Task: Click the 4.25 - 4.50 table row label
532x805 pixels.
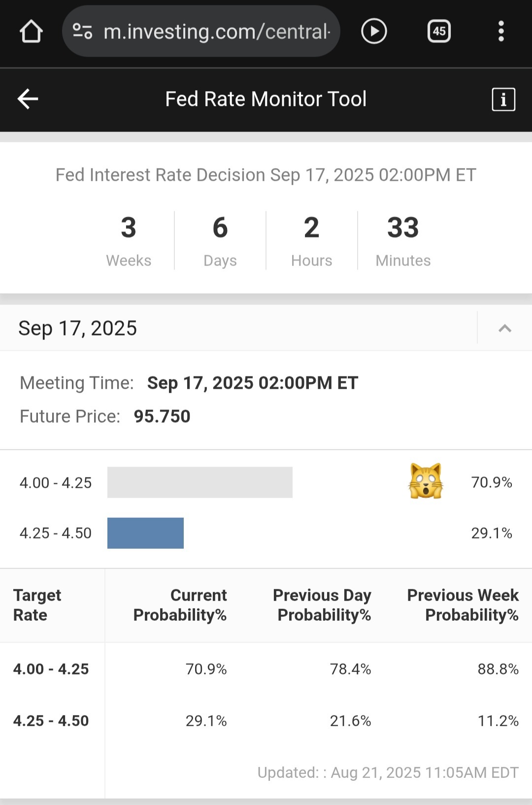Action: click(x=51, y=721)
